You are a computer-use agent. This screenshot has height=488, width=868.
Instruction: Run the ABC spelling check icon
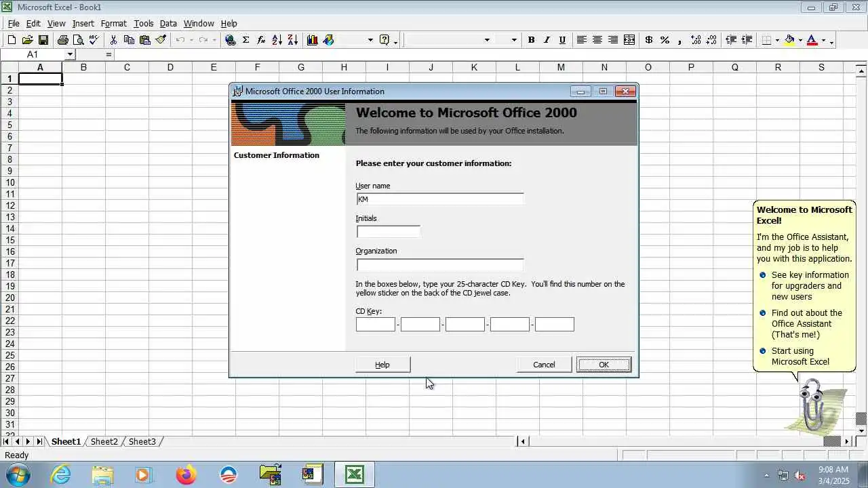point(94,40)
